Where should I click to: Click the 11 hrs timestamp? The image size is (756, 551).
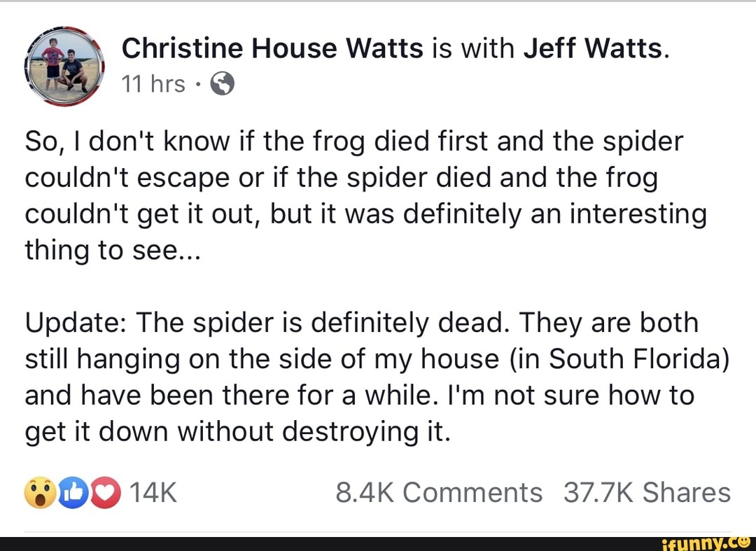coord(153,83)
